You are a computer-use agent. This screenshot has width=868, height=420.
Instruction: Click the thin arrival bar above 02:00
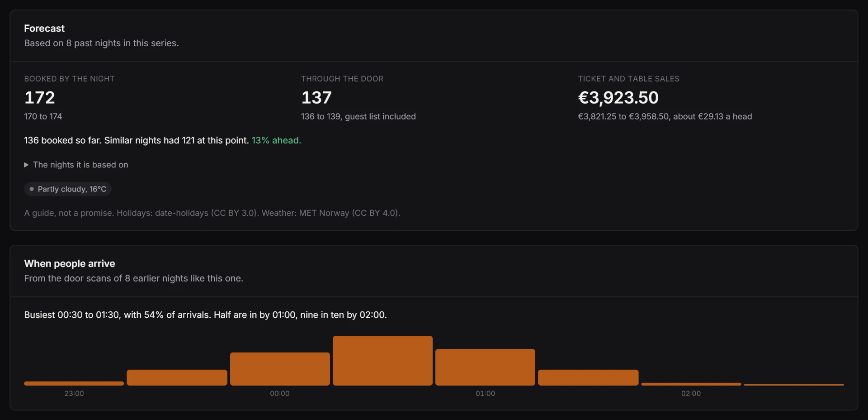pos(691,384)
